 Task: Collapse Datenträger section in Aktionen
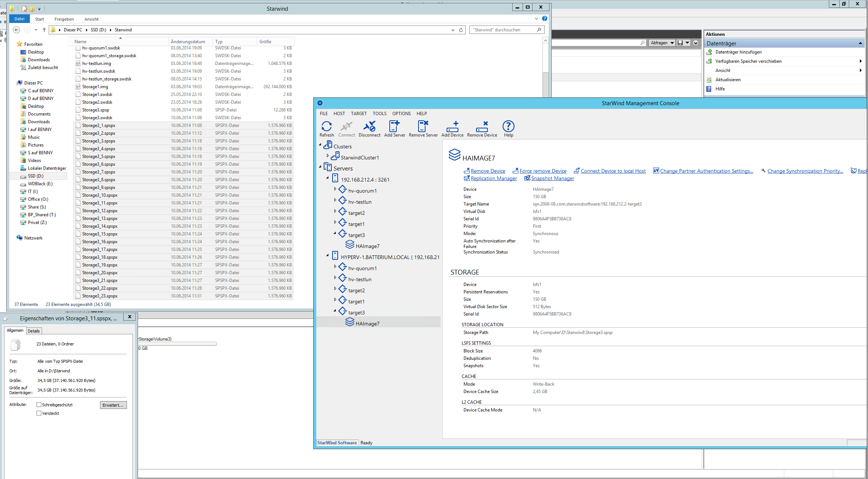point(860,43)
